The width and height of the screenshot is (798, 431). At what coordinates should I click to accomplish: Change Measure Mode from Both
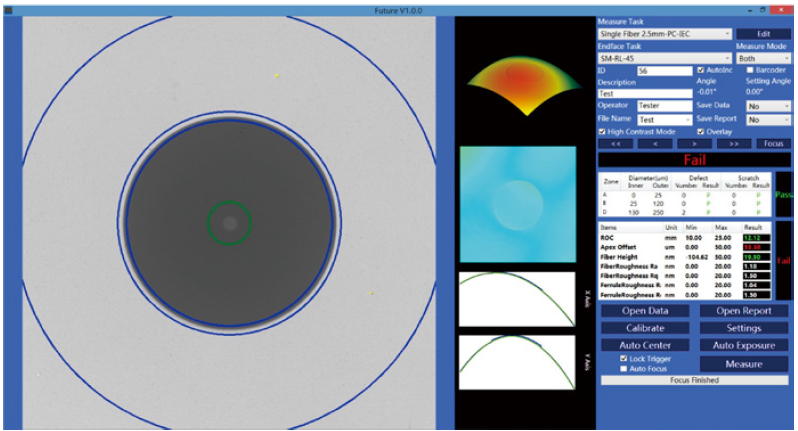(x=763, y=58)
